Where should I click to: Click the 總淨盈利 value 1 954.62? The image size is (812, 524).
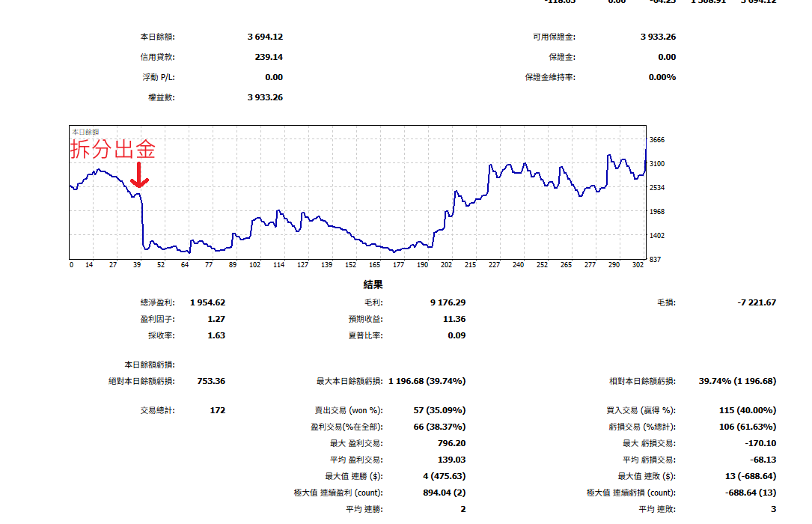click(207, 302)
